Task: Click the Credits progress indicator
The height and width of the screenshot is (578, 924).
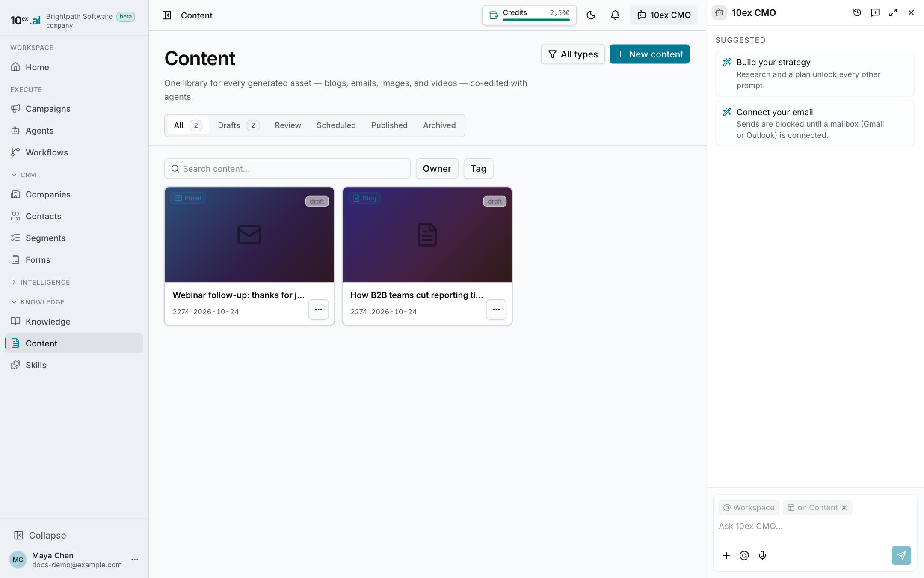Action: tap(529, 15)
